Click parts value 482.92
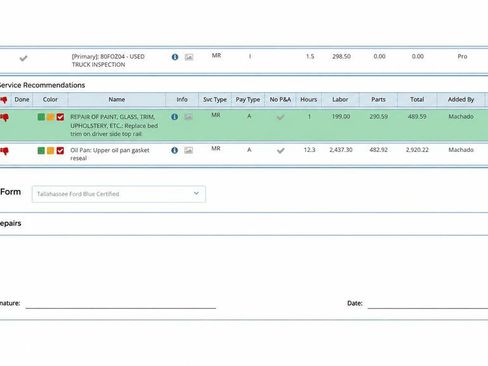This screenshot has width=488, height=366. point(378,150)
